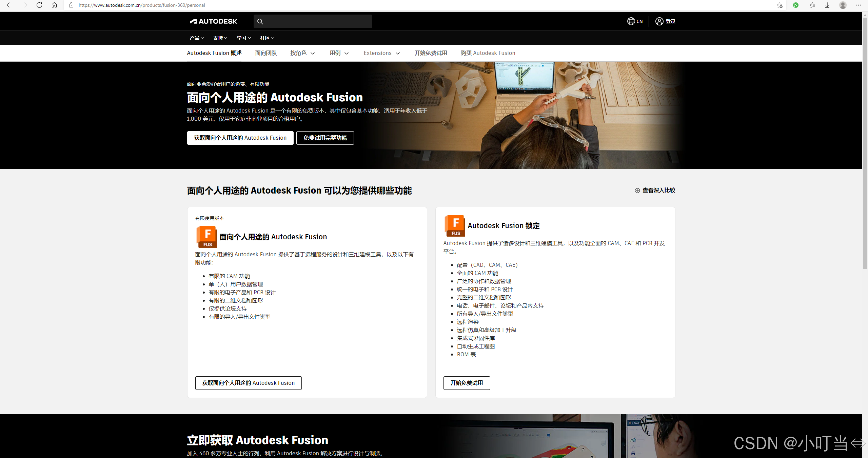This screenshot has width=868, height=458.
Task: Open the browser downloads icon
Action: (827, 5)
